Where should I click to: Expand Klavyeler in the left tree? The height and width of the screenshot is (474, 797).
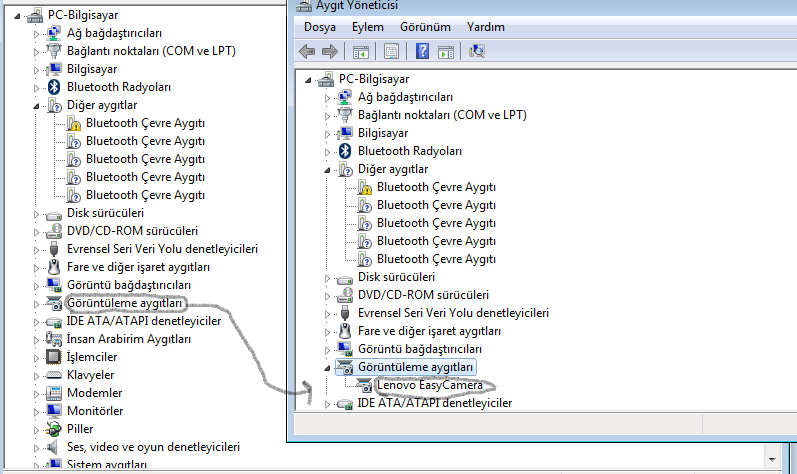pyautogui.click(x=36, y=376)
